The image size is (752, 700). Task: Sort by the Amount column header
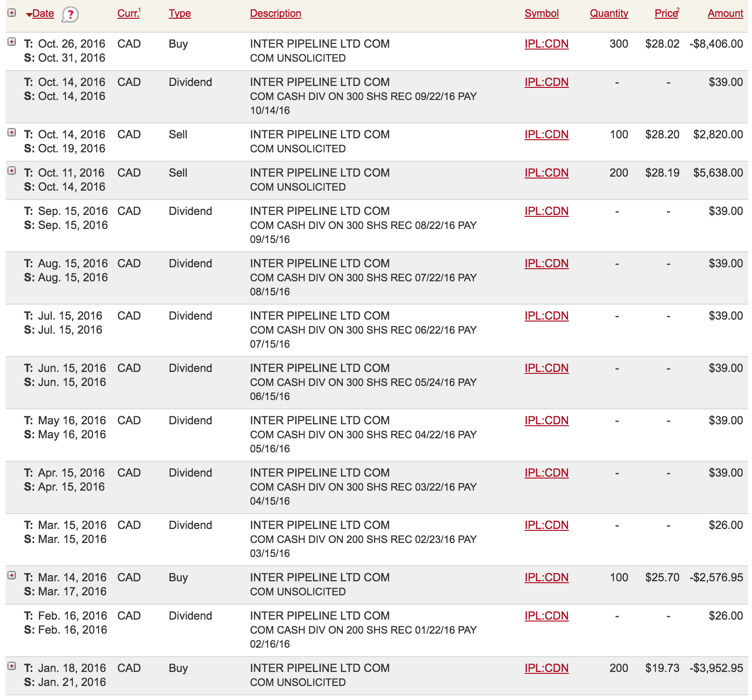(x=725, y=14)
